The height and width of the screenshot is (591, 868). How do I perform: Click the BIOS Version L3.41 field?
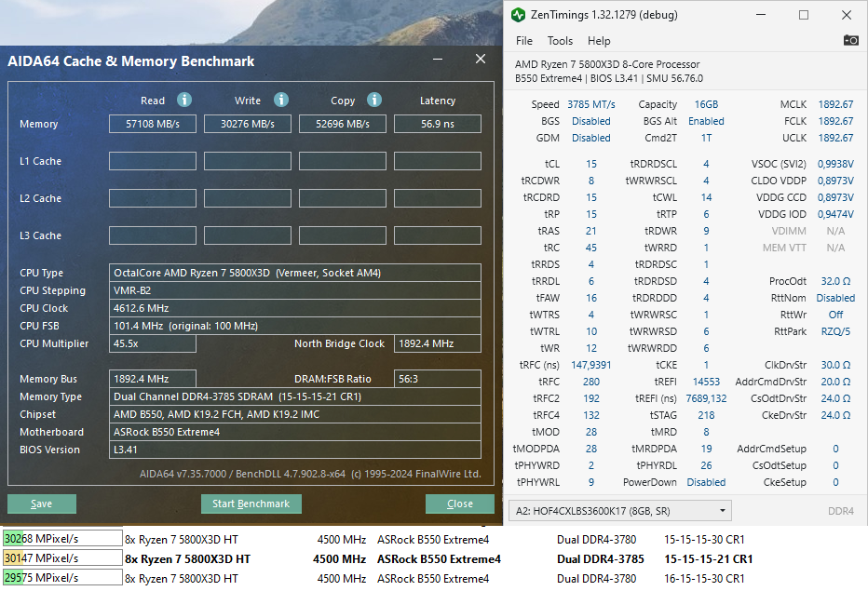294,450
